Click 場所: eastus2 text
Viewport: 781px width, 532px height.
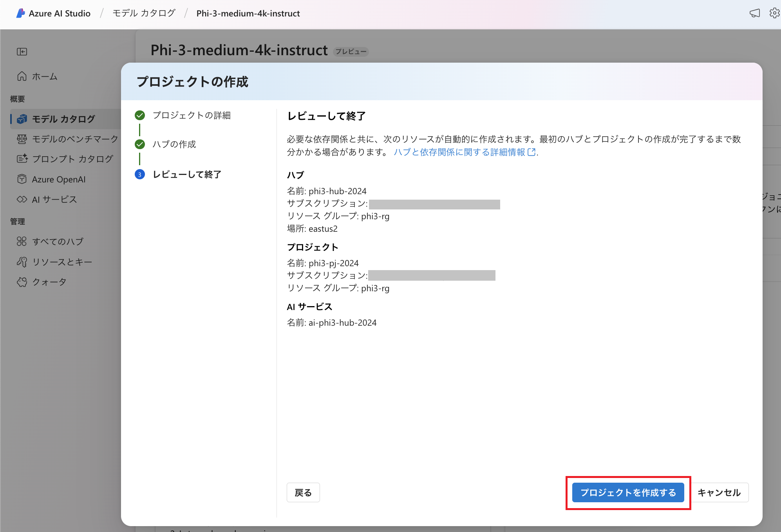312,229
